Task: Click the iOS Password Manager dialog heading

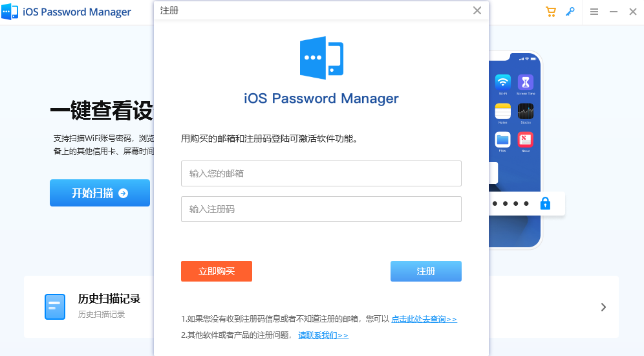Action: point(321,98)
